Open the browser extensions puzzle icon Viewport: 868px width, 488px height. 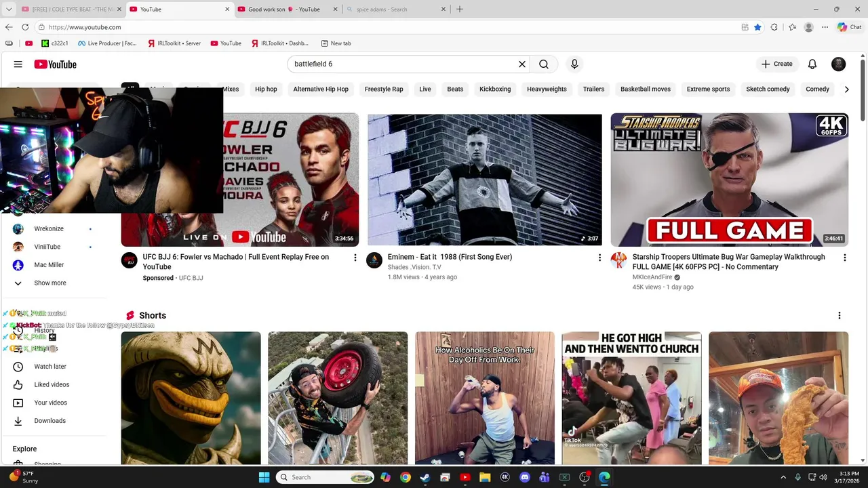[x=774, y=27]
